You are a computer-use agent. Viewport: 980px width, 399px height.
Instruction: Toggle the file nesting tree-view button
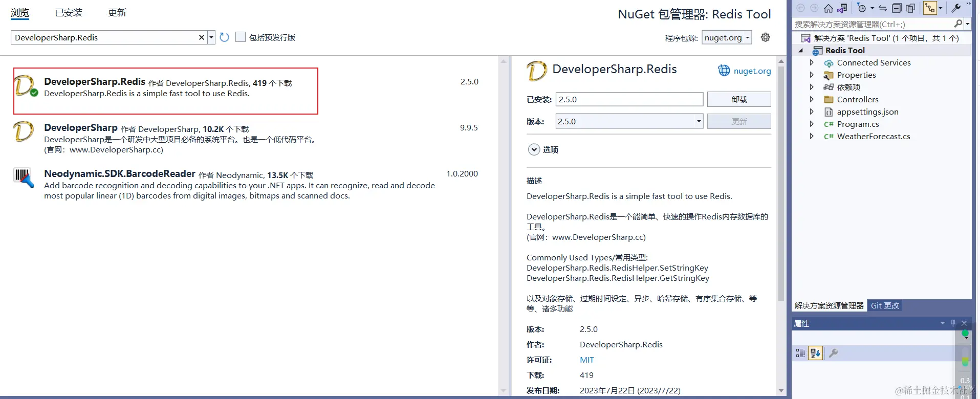(930, 8)
